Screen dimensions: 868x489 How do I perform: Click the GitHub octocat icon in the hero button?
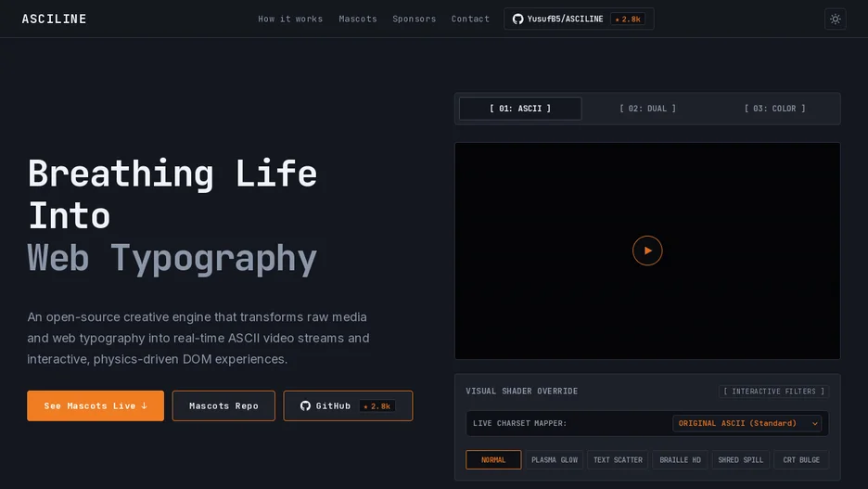pos(305,405)
